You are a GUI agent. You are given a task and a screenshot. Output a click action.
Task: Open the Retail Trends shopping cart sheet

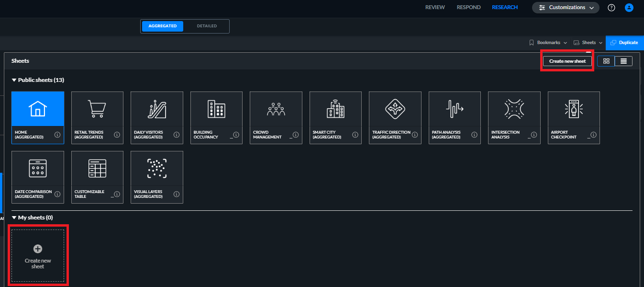pyautogui.click(x=97, y=109)
